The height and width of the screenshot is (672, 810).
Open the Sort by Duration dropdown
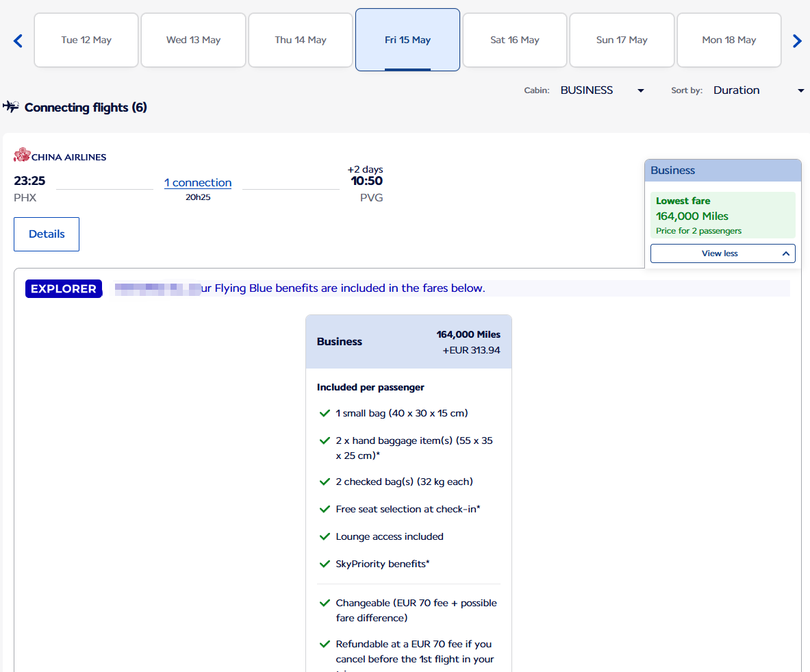[x=758, y=90]
